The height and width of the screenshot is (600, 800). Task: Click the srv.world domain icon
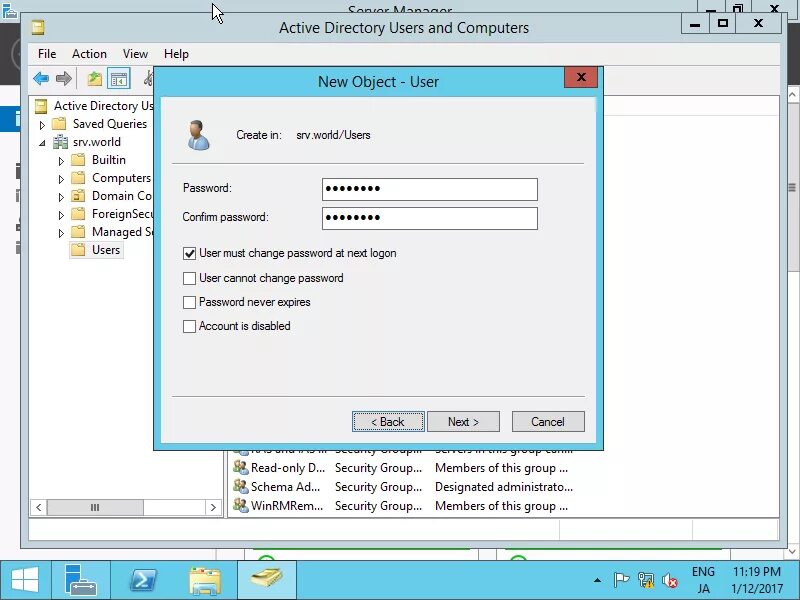tap(61, 142)
